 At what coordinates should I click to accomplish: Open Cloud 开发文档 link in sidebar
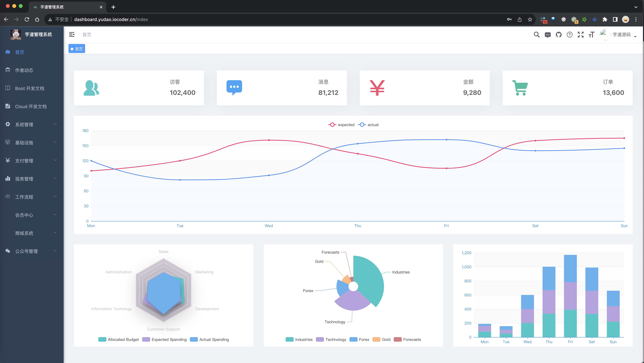pos(31,107)
